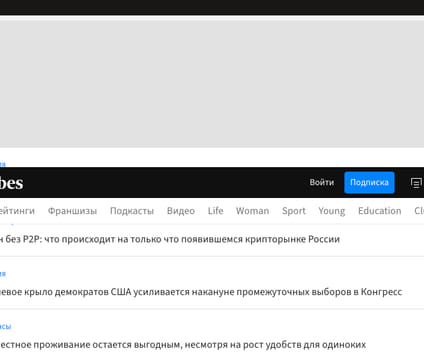Viewport: 424px width, 360px height.
Task: Open the Sport section
Action: tap(294, 211)
